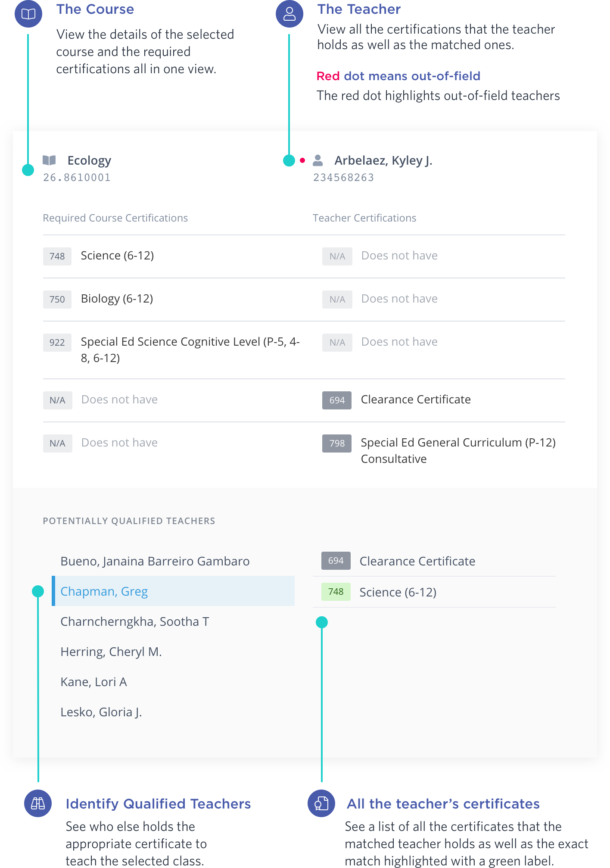Click the red out-of-field dot indicator
The width and height of the screenshot is (610, 868).
point(302,160)
